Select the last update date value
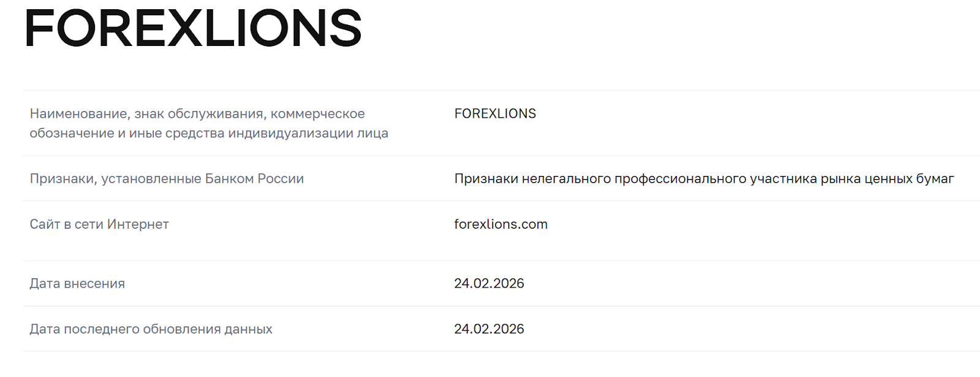980x377 pixels. click(489, 329)
